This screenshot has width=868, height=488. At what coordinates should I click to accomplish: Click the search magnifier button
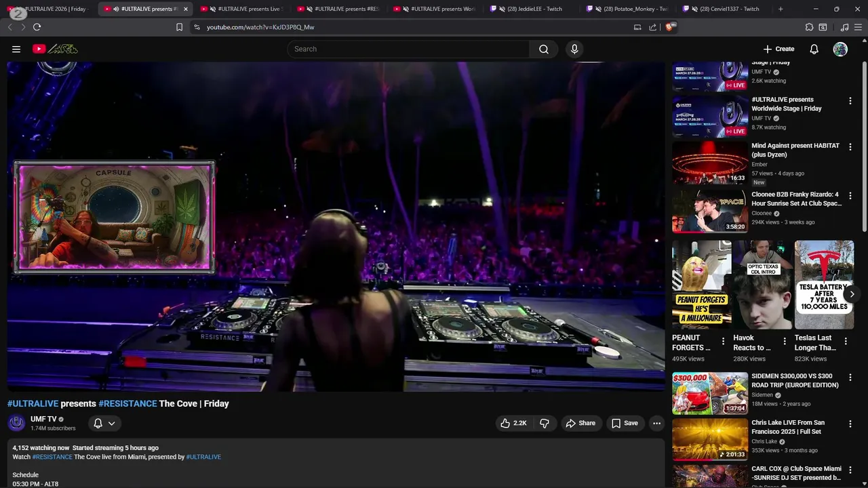point(544,49)
